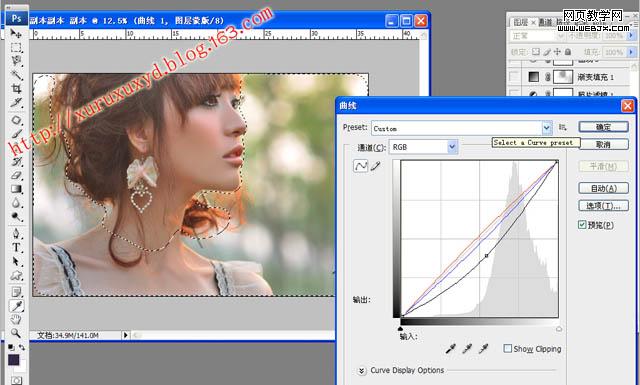Enable the Show Clipping checkbox
Screen dimensions: 640x385
(x=507, y=349)
